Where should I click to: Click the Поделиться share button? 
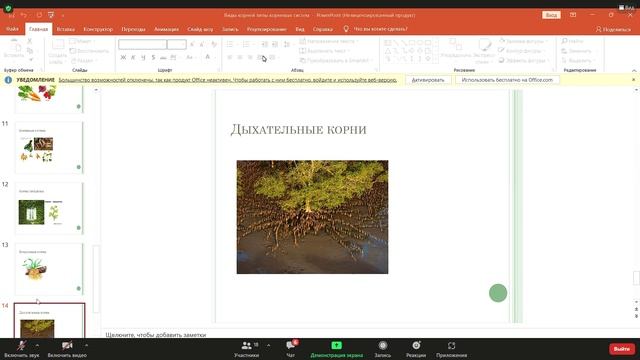coord(613,29)
